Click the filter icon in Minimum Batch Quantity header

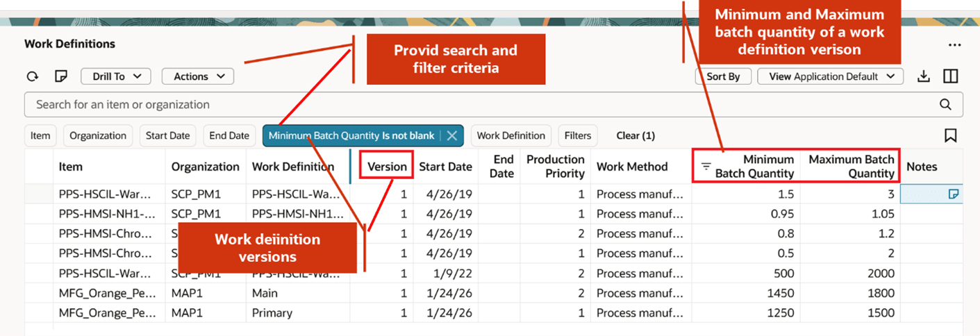(x=706, y=166)
